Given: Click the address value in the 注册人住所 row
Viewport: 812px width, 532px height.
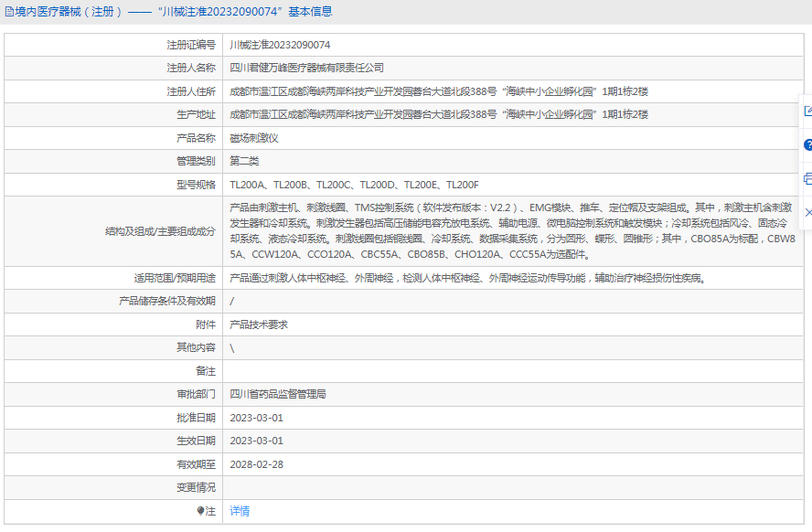Looking at the screenshot, I should (439, 91).
